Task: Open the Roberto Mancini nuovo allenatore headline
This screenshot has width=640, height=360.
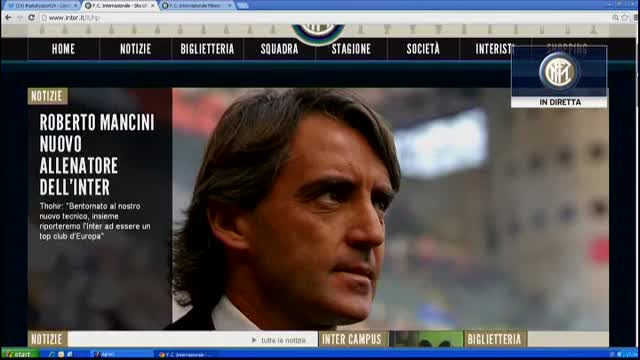Action: click(x=97, y=155)
